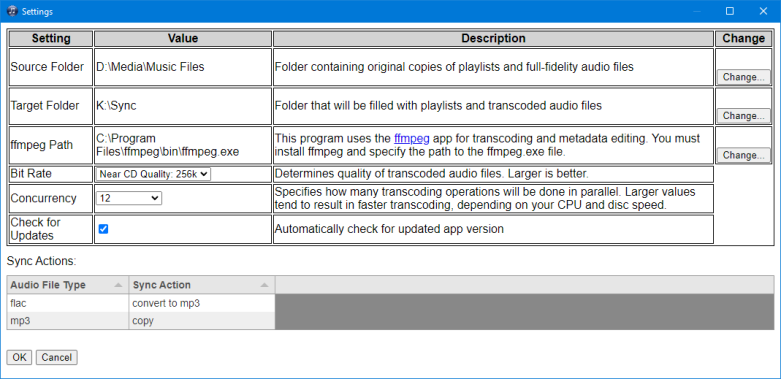Screen dimensions: 781x379
Task: Sort by Audio File Type column
Action: [68, 285]
